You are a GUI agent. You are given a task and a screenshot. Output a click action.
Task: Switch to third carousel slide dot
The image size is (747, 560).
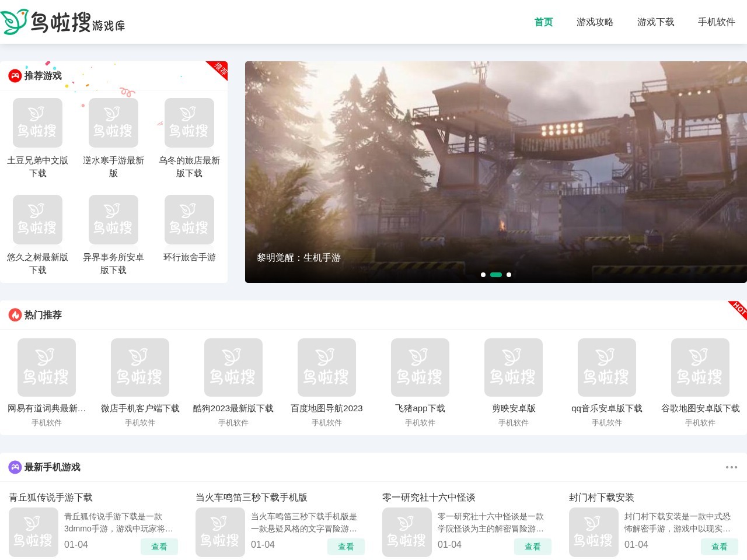[x=509, y=275]
